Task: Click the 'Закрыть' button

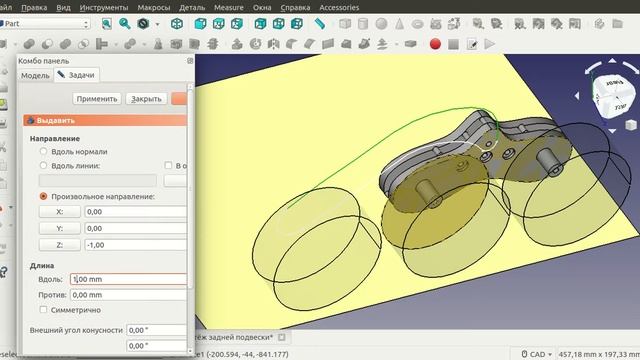Action: click(x=146, y=98)
